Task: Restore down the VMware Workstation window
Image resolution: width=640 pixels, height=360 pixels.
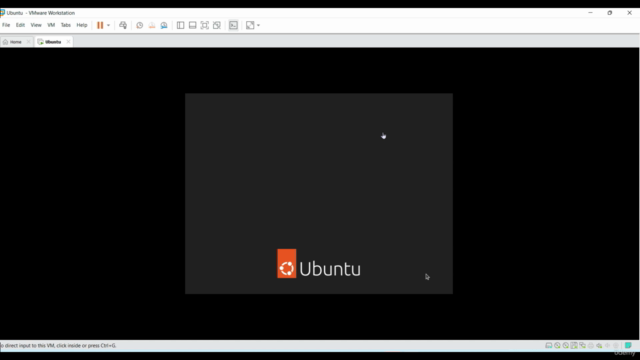Action: (x=610, y=13)
